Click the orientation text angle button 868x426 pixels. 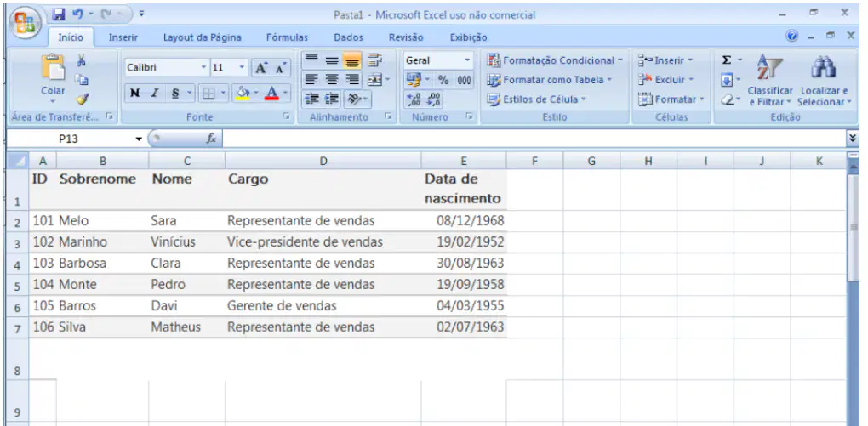[355, 99]
